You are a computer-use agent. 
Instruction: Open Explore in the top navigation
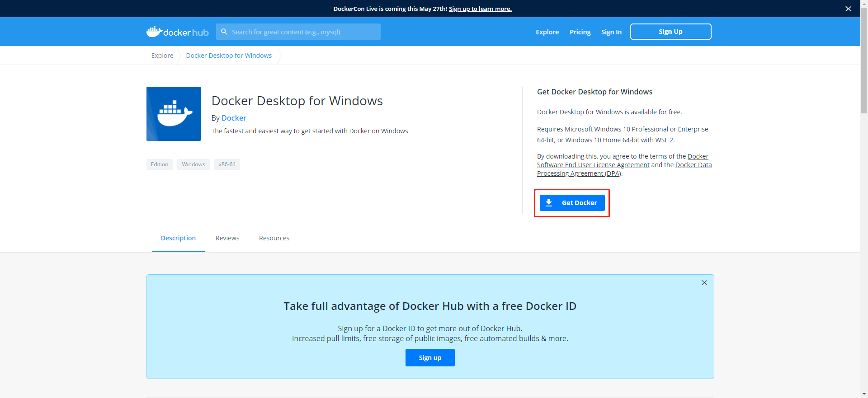(547, 32)
